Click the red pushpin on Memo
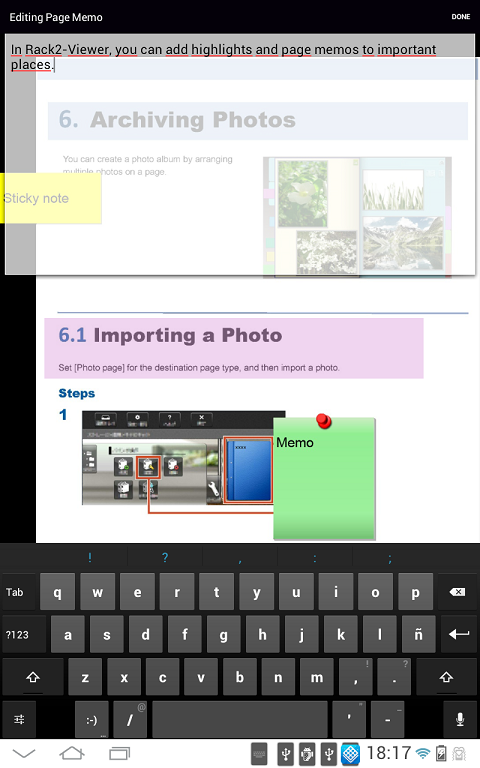 (x=324, y=421)
